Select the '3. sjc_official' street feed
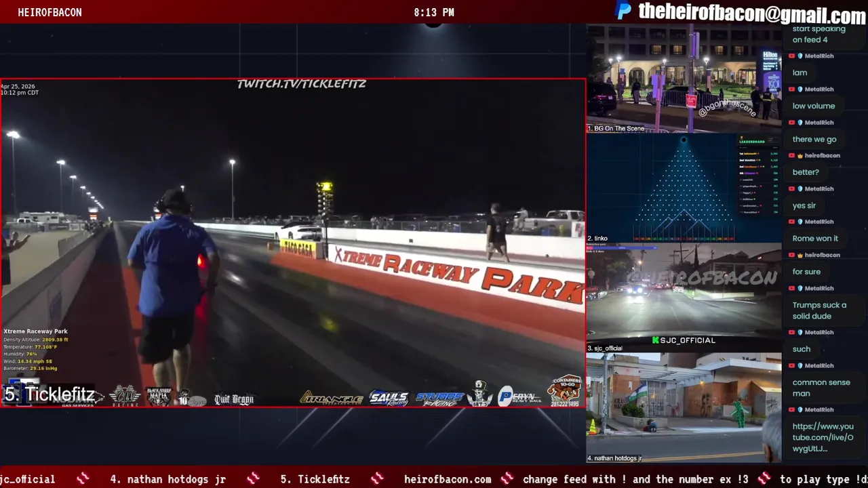Viewport: 868px width, 488px height. point(684,298)
